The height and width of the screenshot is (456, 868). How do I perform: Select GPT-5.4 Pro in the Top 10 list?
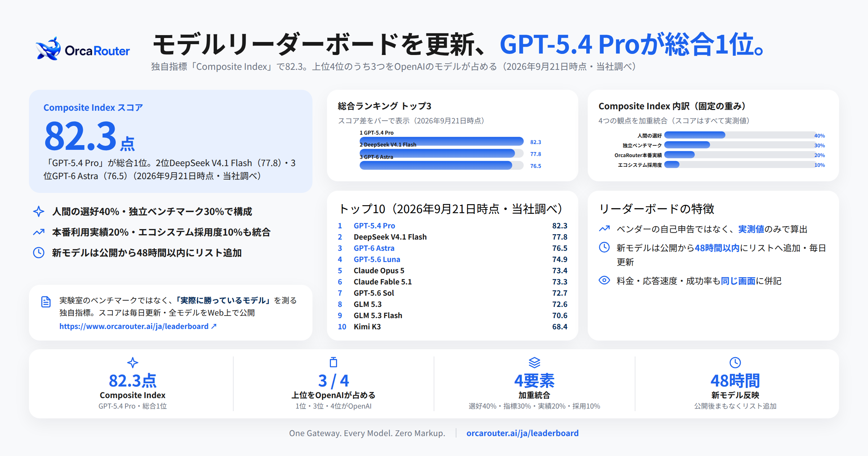pos(374,226)
